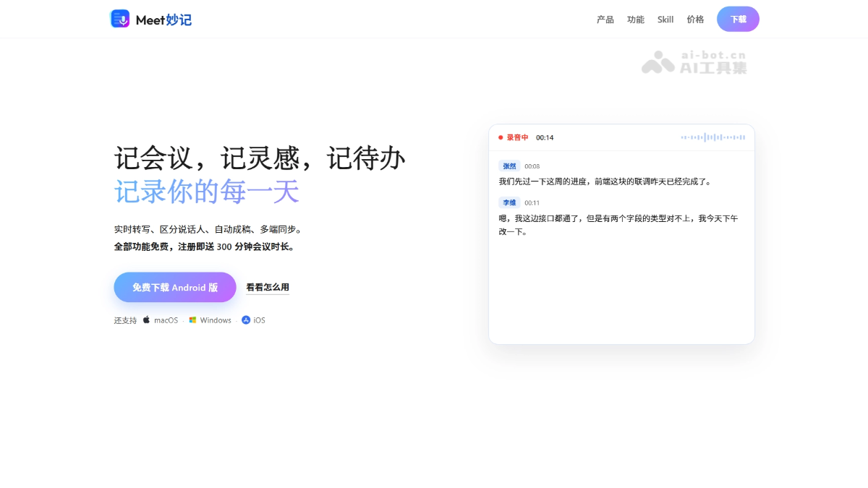Click 免费下载 Android 版 button

click(x=175, y=287)
